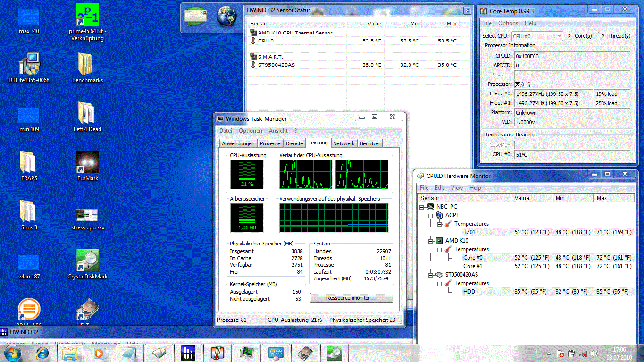Click the Sensor column header in HWMonitor

[464, 198]
